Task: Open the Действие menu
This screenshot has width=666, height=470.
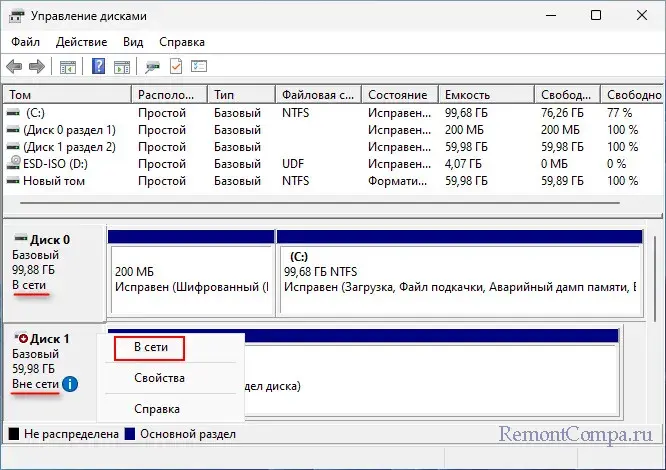Action: (83, 42)
